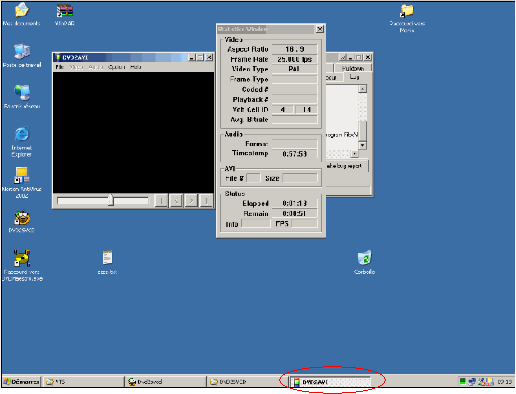The width and height of the screenshot is (516, 394).
Task: Launch the DVD2SVCD desktop icon
Action: pyautogui.click(x=22, y=218)
